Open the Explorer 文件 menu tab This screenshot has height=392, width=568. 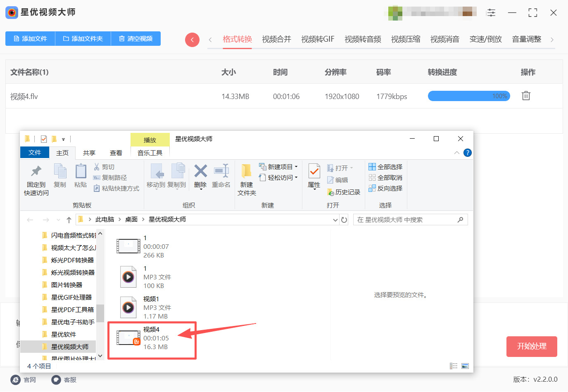coord(35,153)
